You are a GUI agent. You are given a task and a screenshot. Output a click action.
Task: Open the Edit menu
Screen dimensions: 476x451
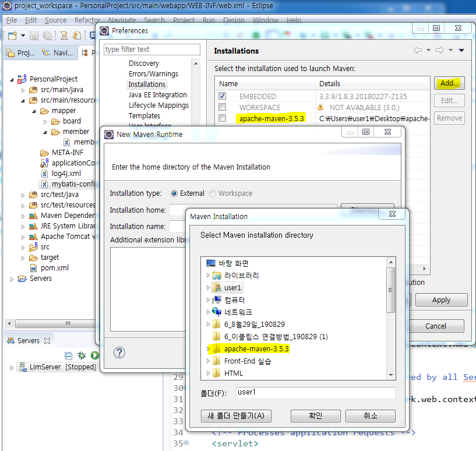[31, 20]
